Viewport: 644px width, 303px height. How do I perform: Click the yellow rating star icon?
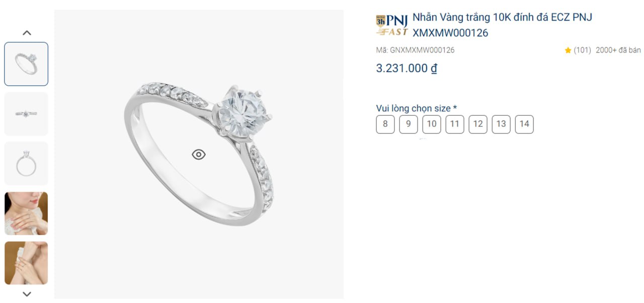(x=568, y=50)
